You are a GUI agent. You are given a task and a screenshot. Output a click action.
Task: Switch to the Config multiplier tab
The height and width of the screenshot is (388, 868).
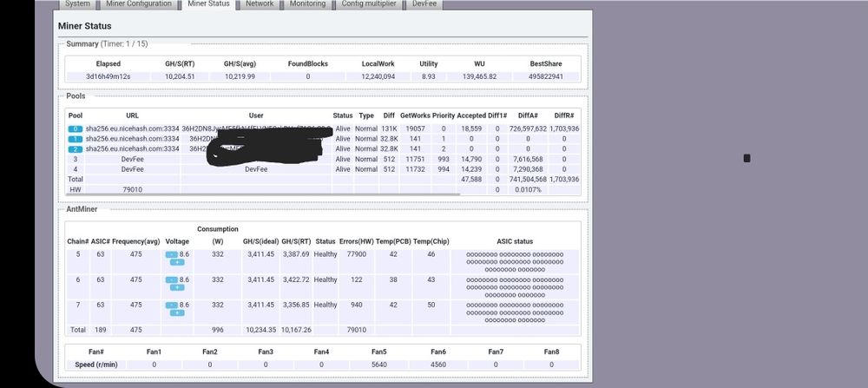pyautogui.click(x=369, y=3)
